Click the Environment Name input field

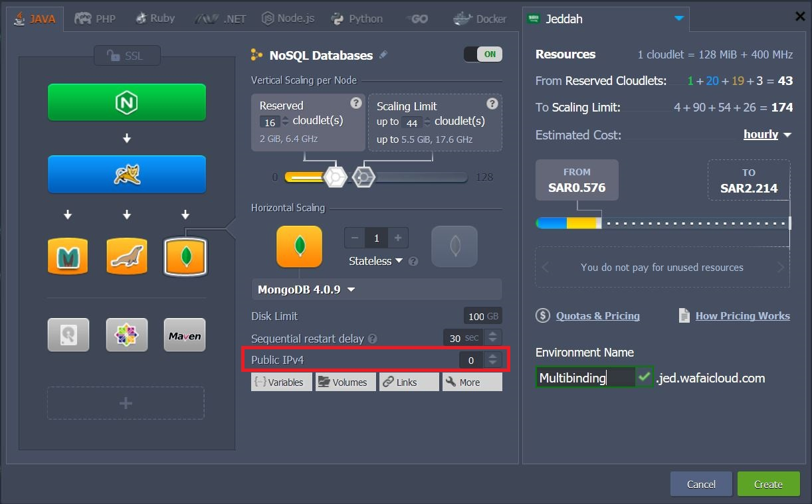pos(585,378)
